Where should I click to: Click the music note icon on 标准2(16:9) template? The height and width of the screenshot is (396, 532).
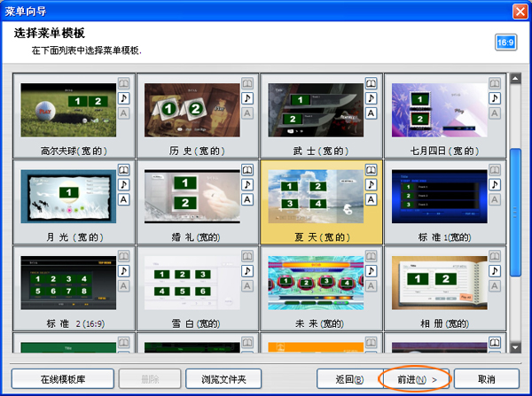(124, 271)
